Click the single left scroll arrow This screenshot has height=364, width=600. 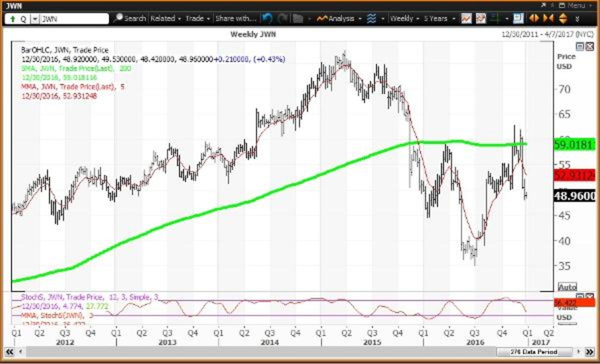point(20,351)
